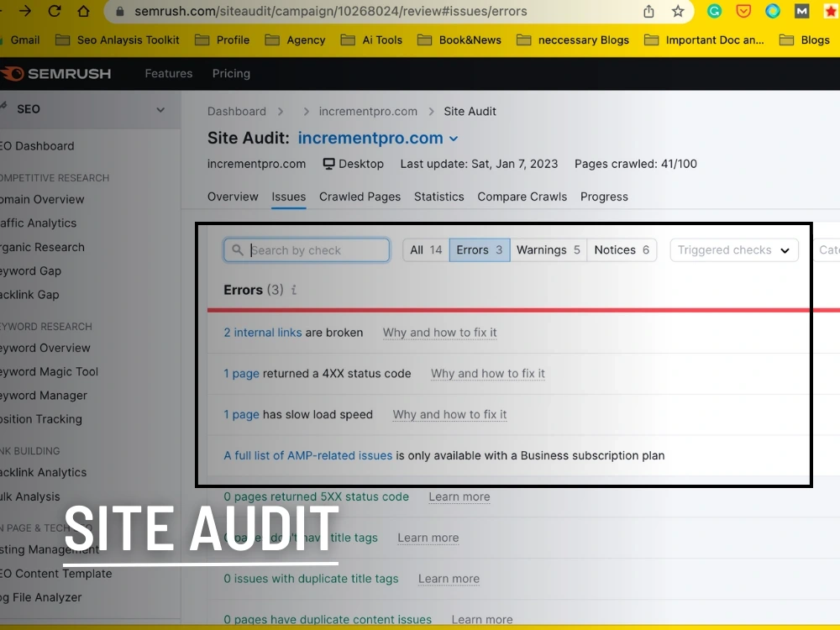Click the address bar URL

[330, 11]
